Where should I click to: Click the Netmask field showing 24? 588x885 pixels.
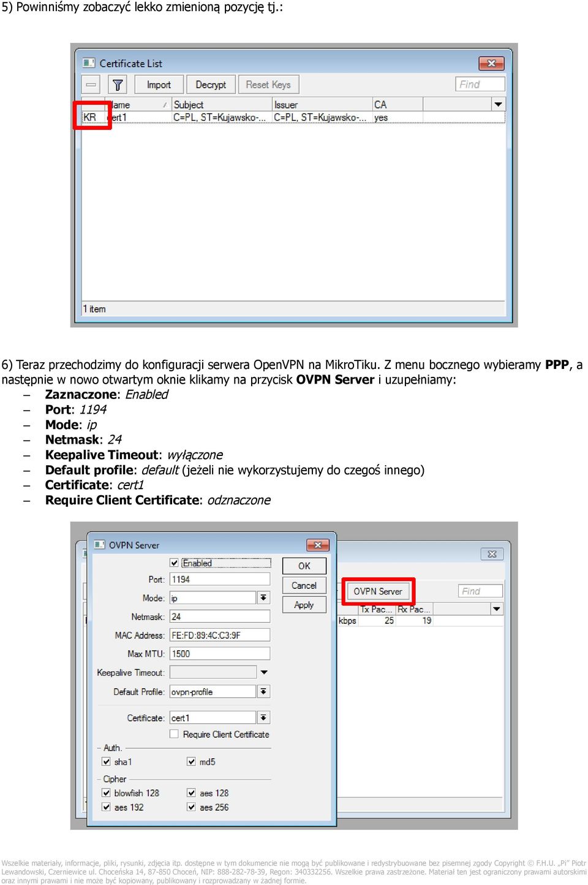coord(220,617)
